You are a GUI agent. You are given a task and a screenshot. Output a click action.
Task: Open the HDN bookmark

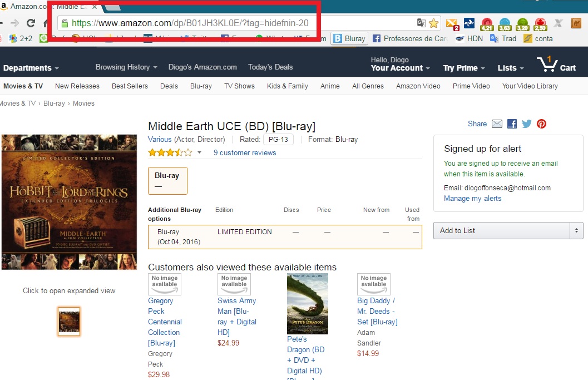pos(469,38)
